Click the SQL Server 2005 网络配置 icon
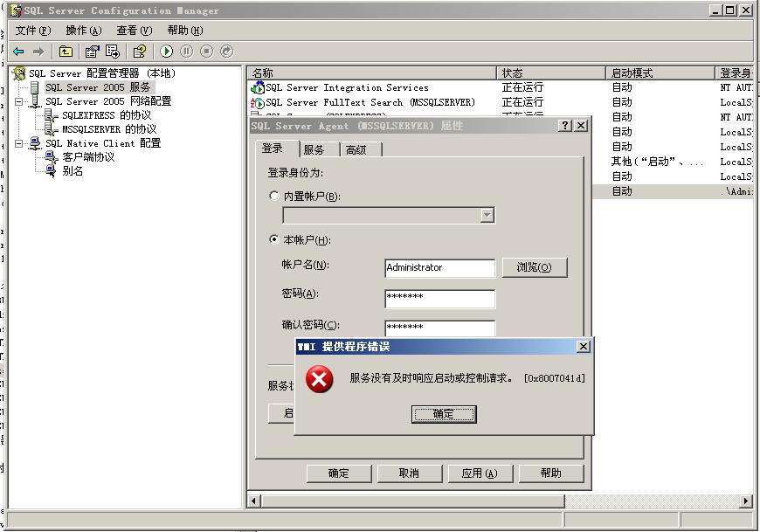 [35, 101]
